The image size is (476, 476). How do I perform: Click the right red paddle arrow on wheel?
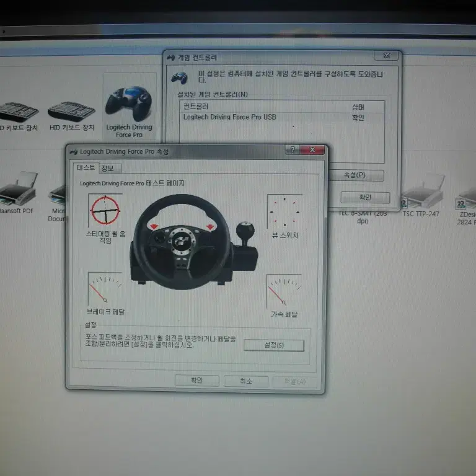coord(209,227)
